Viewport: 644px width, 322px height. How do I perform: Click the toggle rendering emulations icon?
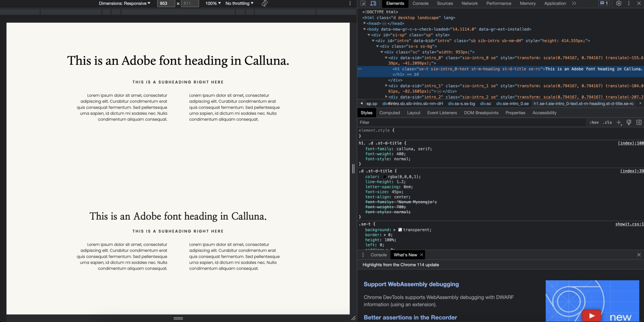(629, 123)
